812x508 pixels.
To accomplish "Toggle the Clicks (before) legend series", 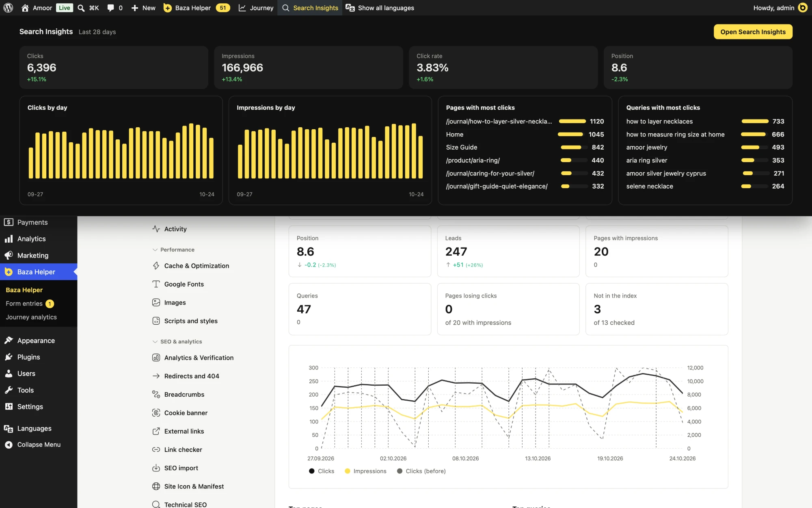I will click(x=421, y=471).
